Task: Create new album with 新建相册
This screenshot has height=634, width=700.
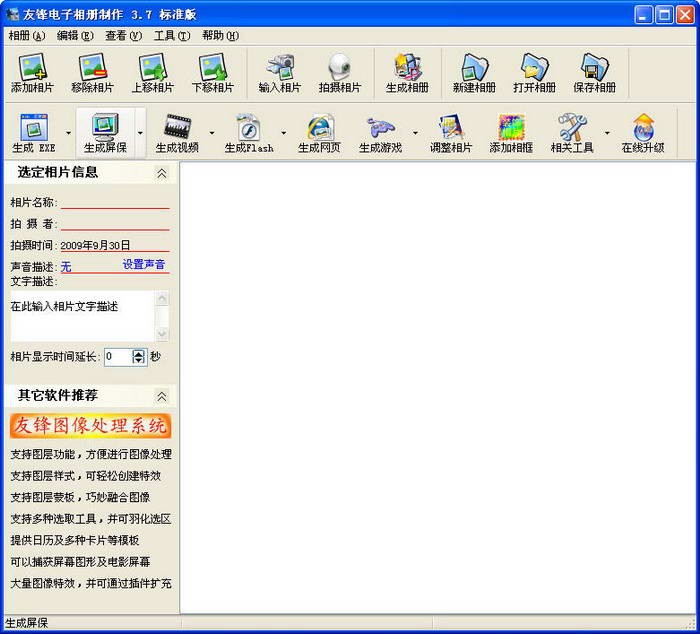Action: point(474,74)
